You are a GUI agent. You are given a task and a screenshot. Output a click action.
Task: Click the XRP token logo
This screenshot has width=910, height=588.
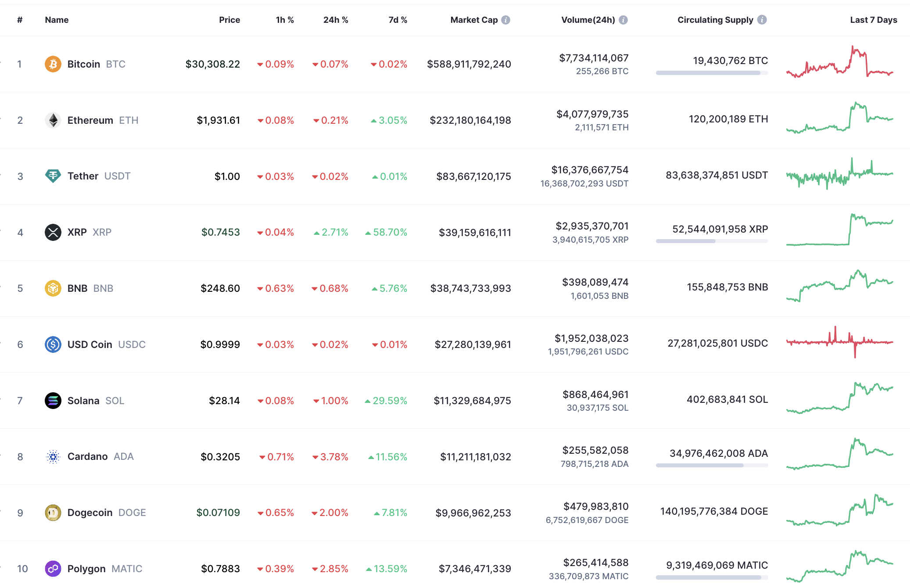(x=53, y=232)
